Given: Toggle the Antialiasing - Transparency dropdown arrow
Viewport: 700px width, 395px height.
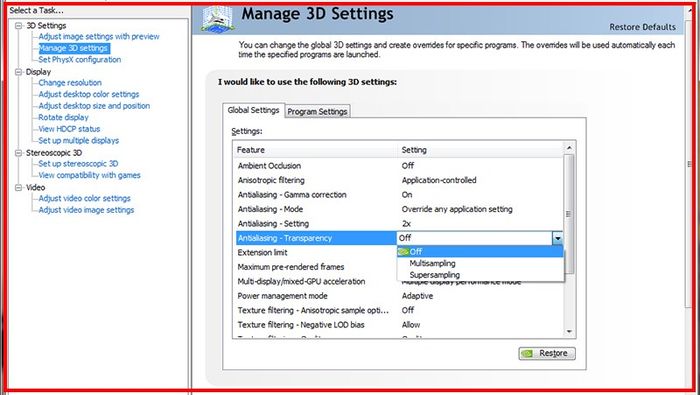Looking at the screenshot, I should [x=557, y=239].
